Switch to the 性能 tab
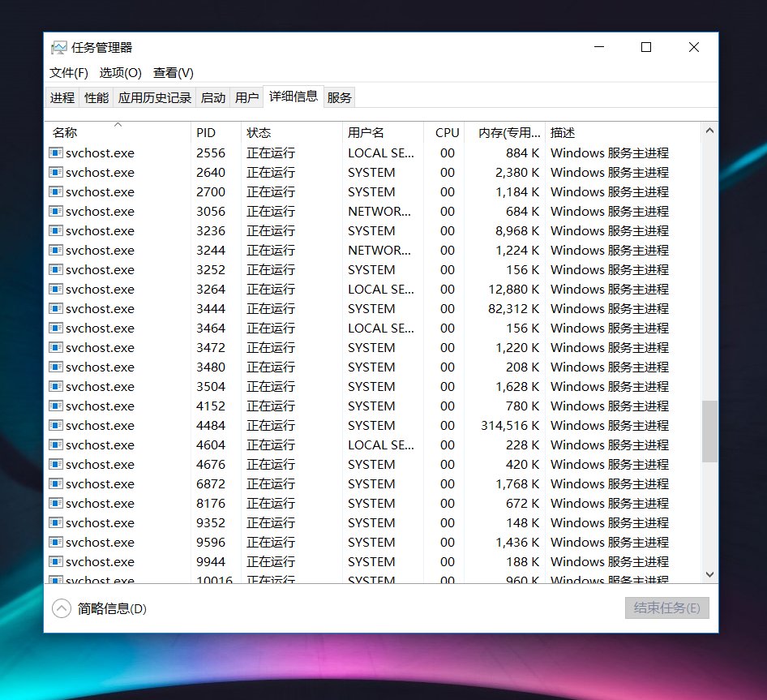Screen dimensions: 767x700 click(96, 97)
